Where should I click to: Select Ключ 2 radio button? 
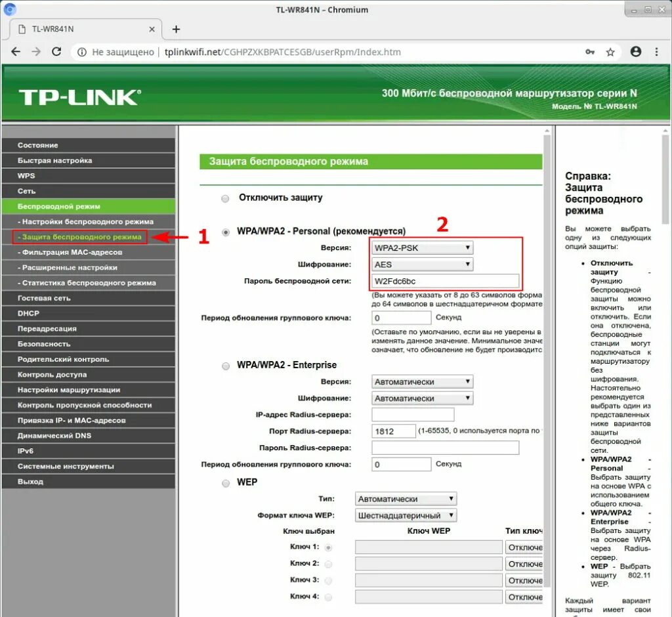(328, 564)
